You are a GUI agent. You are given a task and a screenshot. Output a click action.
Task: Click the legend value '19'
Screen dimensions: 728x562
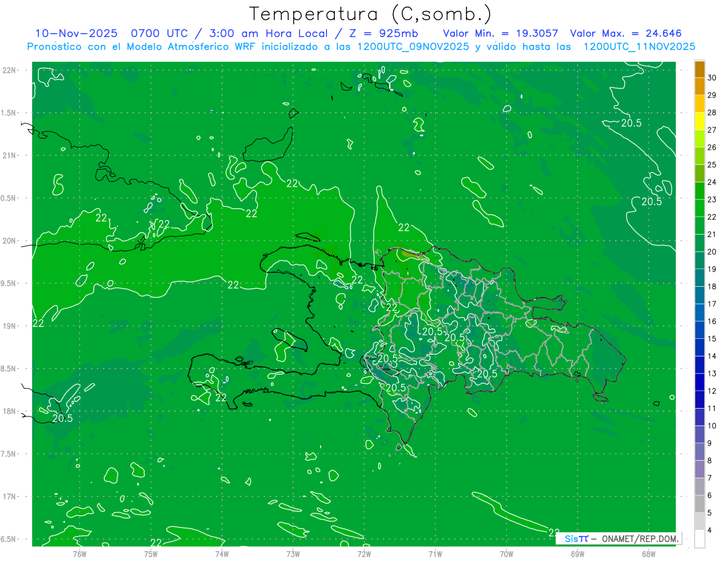point(712,269)
